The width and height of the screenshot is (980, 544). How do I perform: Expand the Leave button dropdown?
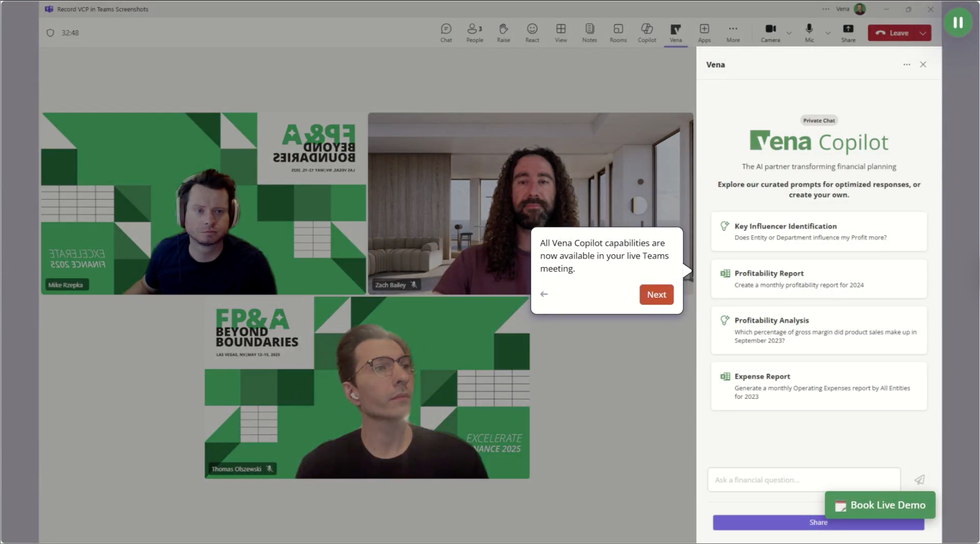pyautogui.click(x=922, y=33)
